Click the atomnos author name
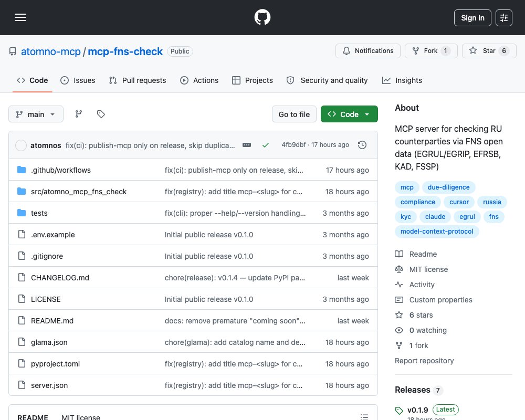Screen dimensions: 525x420 (x=46, y=145)
